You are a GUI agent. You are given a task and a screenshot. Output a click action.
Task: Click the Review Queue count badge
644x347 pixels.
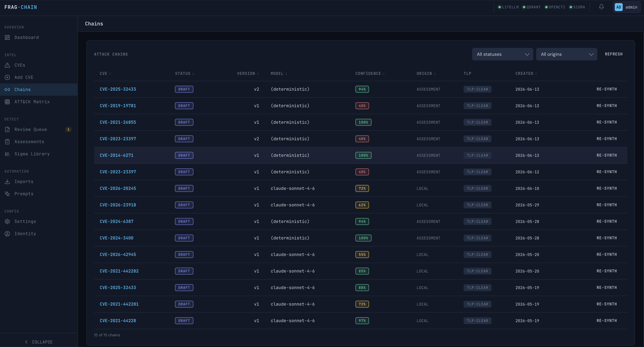pyautogui.click(x=68, y=130)
